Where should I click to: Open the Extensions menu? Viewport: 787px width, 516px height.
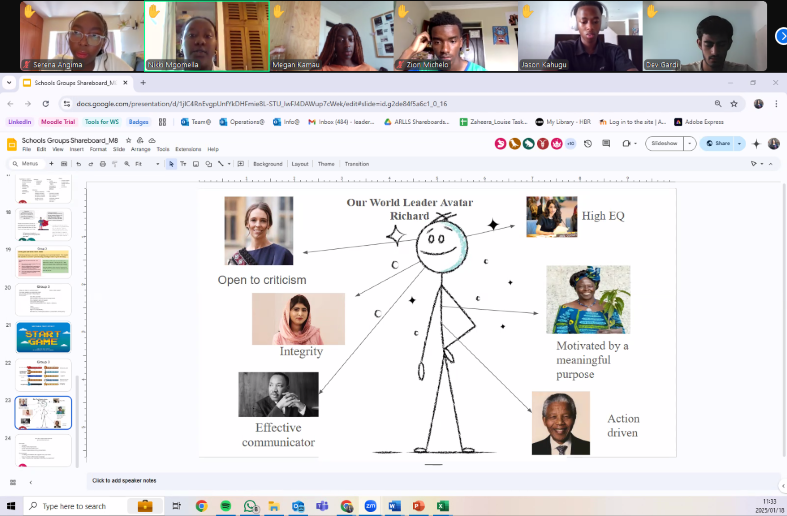coord(188,149)
